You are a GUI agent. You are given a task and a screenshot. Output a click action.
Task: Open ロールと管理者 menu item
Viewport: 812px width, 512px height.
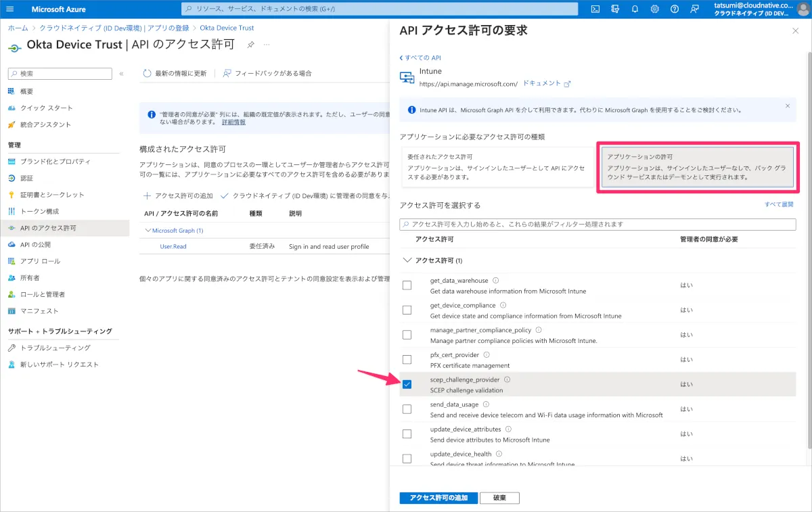coord(42,294)
